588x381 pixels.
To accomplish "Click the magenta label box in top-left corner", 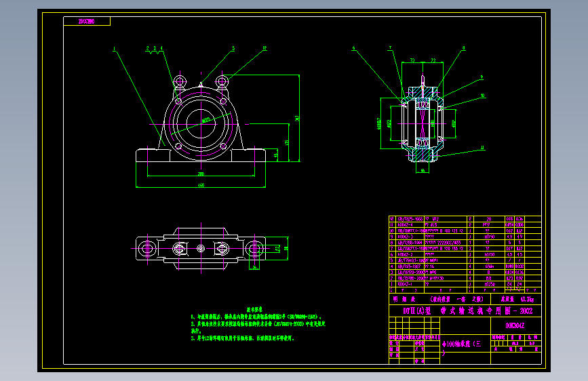I will pos(87,22).
